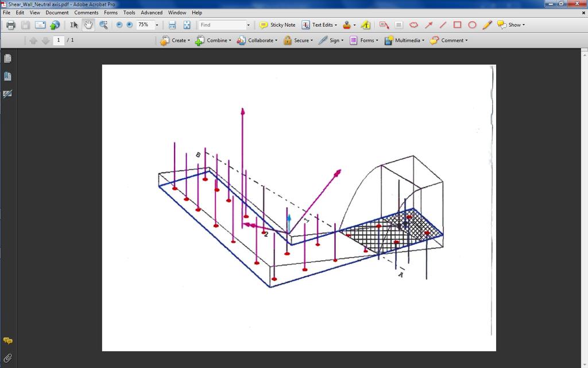Open the Multimedia dropdown
The height and width of the screenshot is (368, 588).
click(x=405, y=41)
